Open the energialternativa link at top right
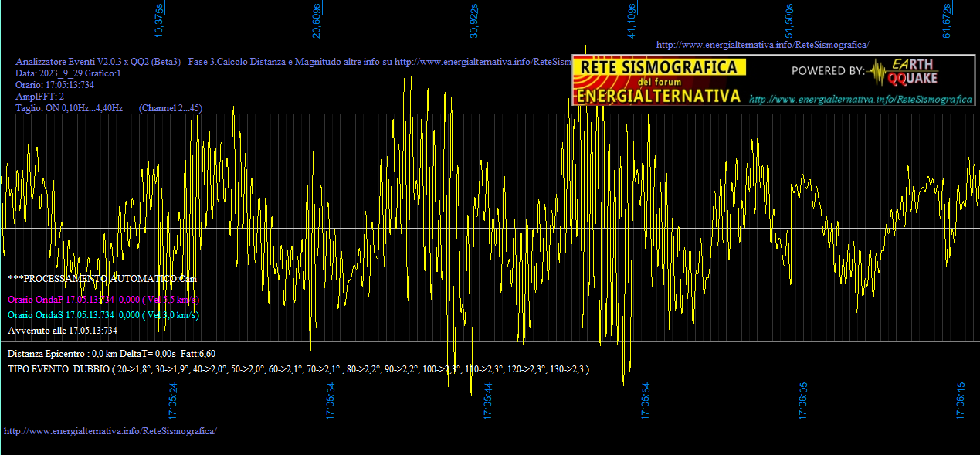The width and height of the screenshot is (980, 455). coord(762,45)
